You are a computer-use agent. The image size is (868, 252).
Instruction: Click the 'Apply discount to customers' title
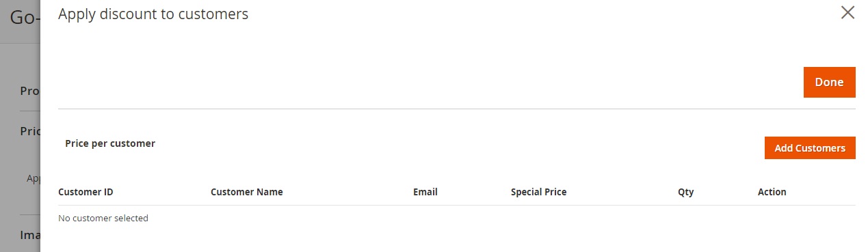[x=153, y=14]
